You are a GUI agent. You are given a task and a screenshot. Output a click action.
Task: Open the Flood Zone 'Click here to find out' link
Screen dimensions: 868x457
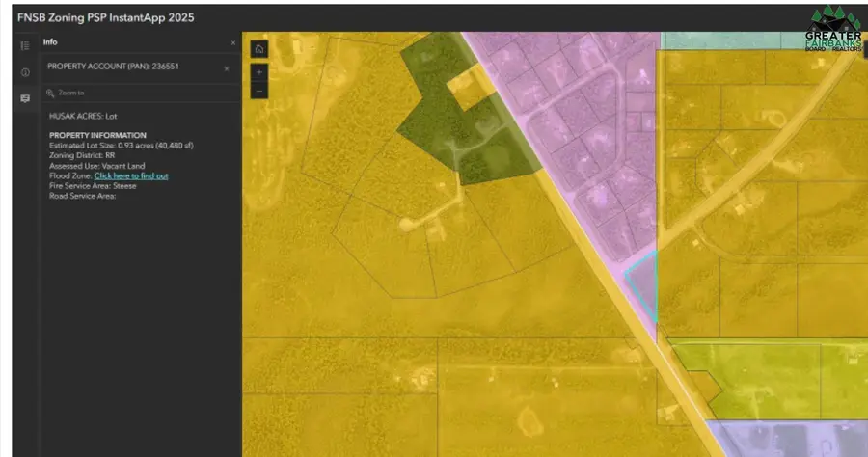[131, 175]
